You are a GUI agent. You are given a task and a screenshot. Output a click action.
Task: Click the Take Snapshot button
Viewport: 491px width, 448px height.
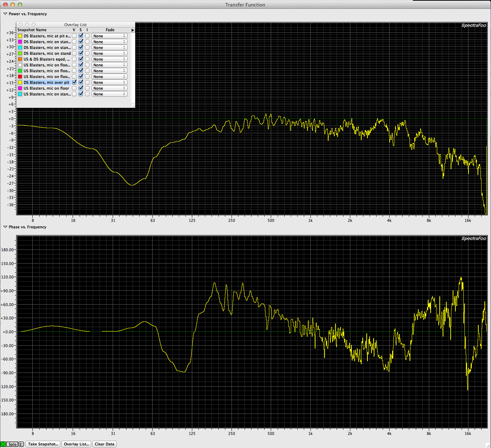coord(43,444)
